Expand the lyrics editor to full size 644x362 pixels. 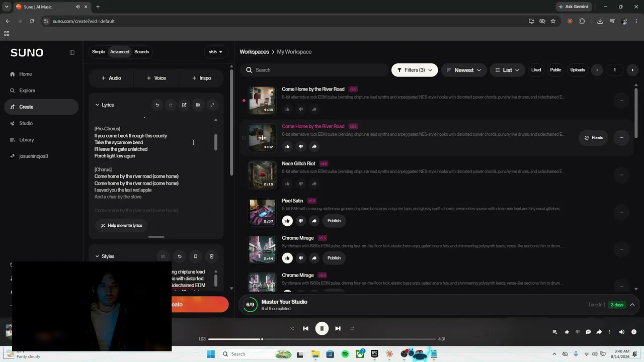coord(212,105)
